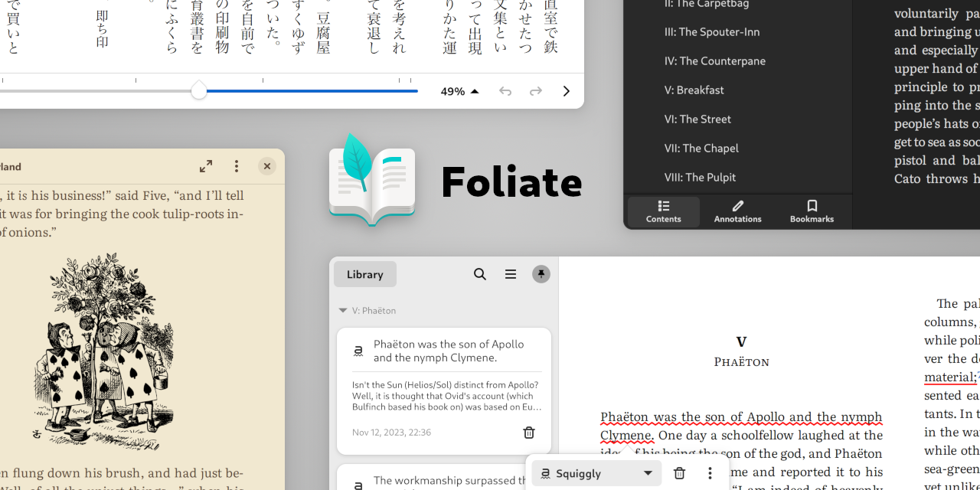Select chapter III: The Spouter-Inn
Image resolution: width=980 pixels, height=490 pixels.
(x=712, y=32)
